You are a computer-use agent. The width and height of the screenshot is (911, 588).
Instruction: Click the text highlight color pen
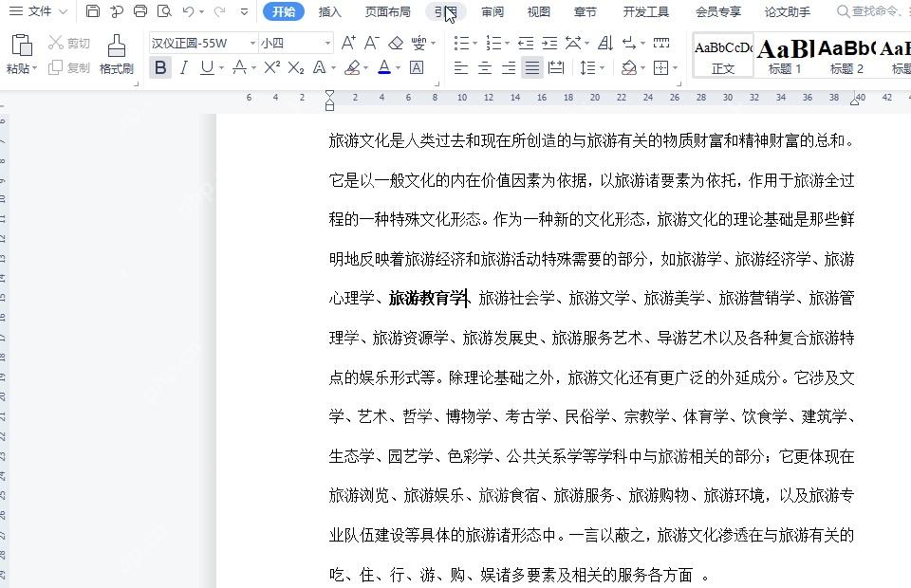click(x=352, y=68)
